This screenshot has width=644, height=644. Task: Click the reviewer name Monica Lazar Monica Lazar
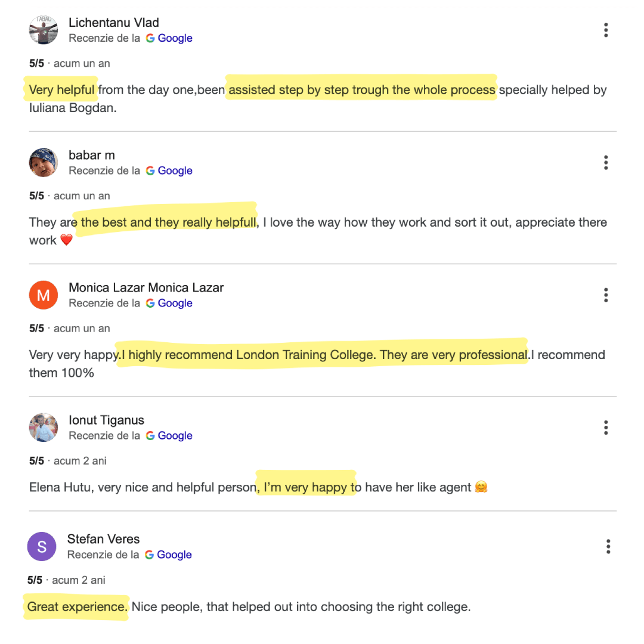click(146, 287)
